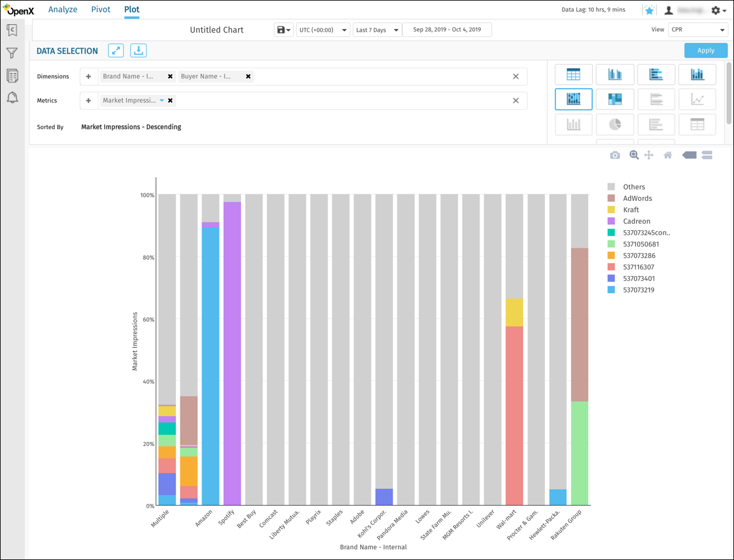Open the Market Impressions metric dropdown arrow
This screenshot has height=560, width=734.
point(162,101)
